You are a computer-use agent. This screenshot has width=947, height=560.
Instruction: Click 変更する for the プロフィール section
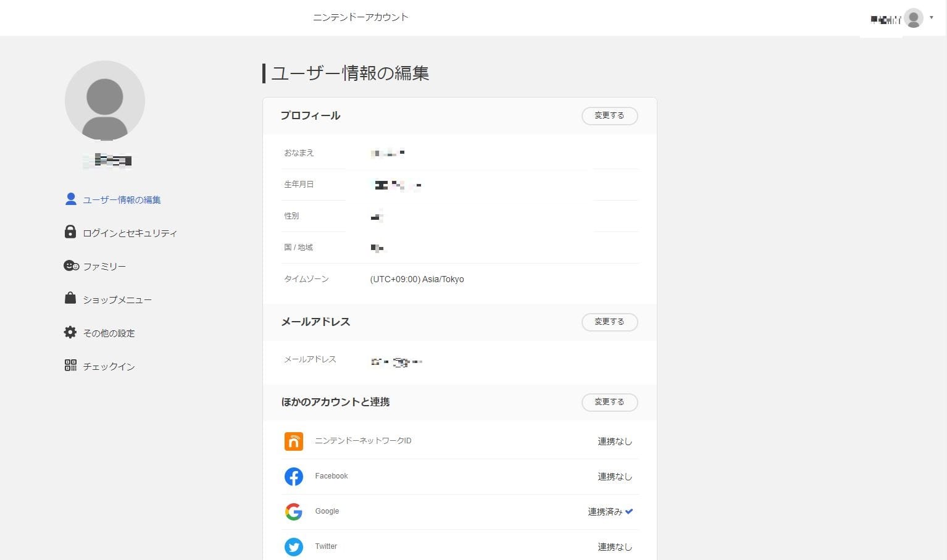(609, 115)
